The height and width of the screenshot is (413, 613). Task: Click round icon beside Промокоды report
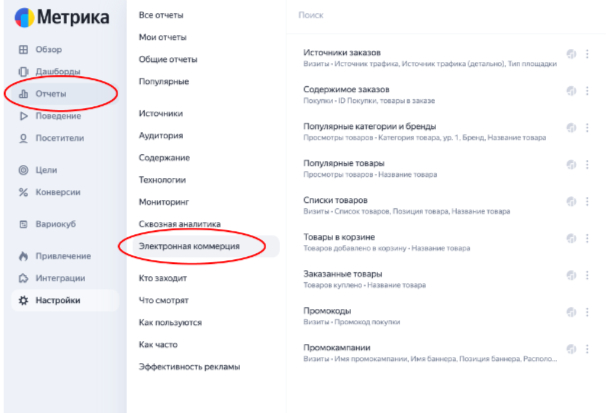(571, 312)
